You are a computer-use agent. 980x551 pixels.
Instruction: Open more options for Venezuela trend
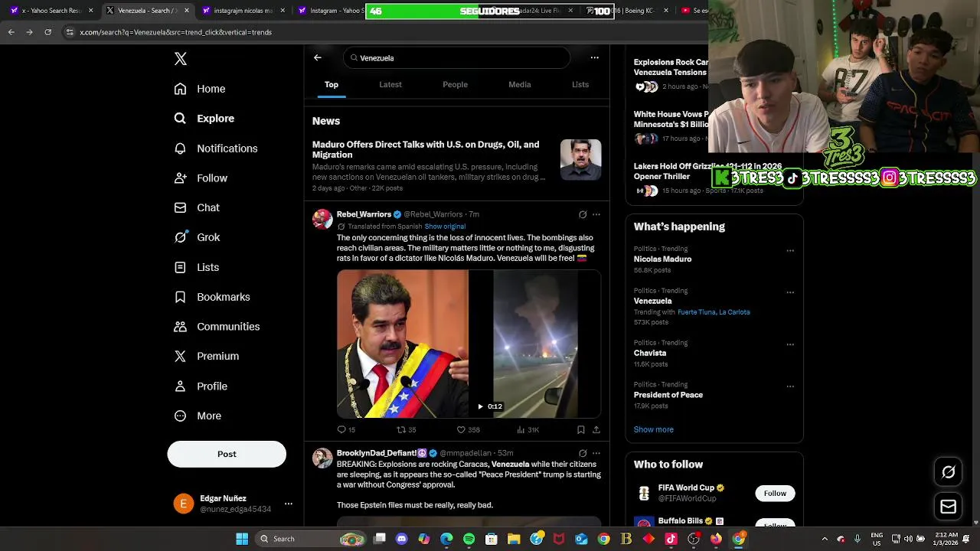pyautogui.click(x=790, y=292)
